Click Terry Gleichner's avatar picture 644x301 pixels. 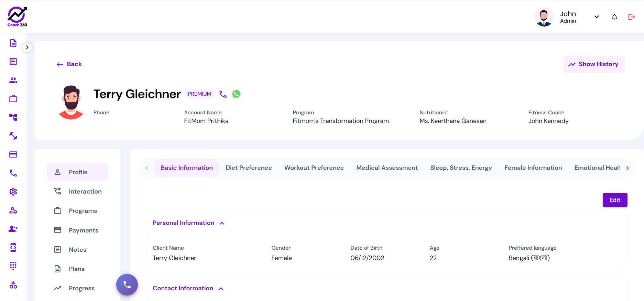pyautogui.click(x=71, y=103)
